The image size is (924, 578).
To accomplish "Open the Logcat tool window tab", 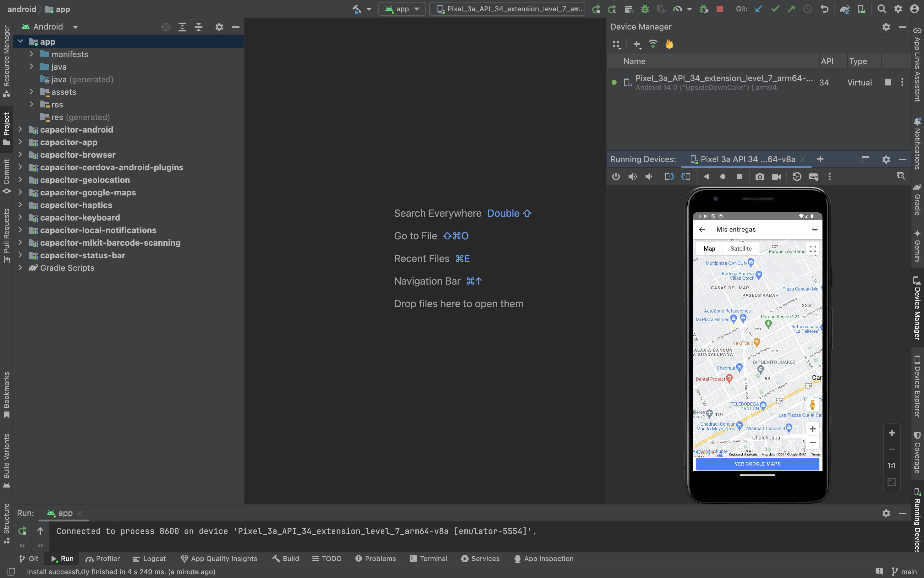I will click(150, 559).
